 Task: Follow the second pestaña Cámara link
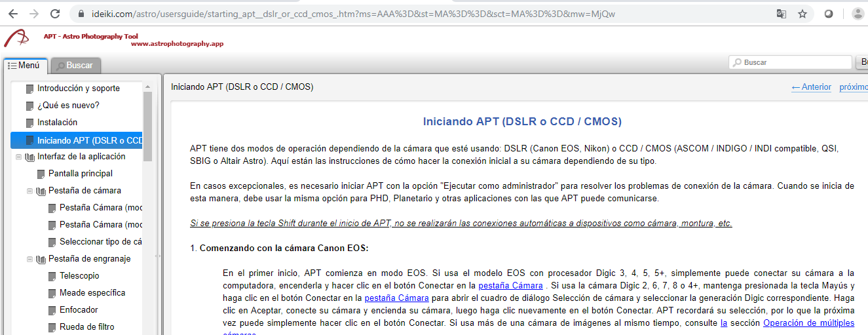tap(396, 298)
